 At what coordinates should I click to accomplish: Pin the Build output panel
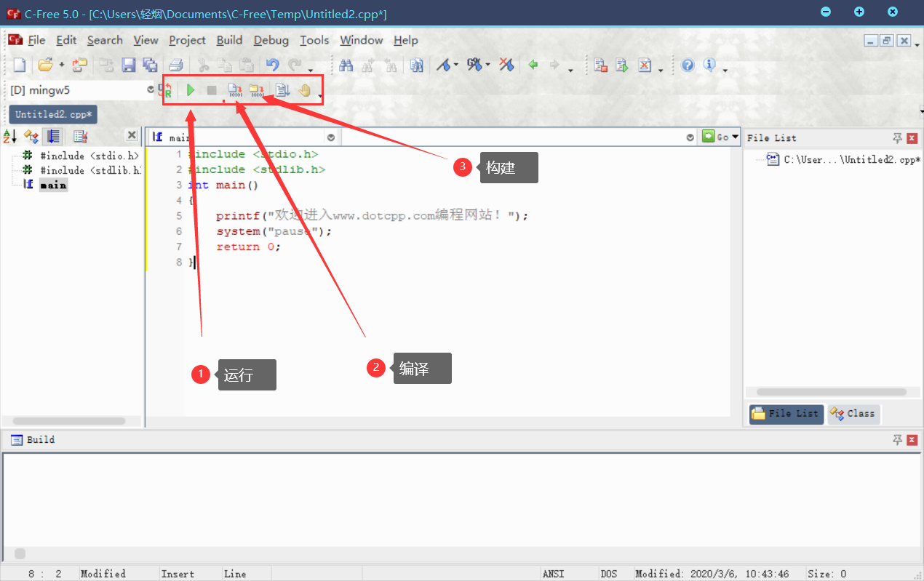tap(897, 440)
